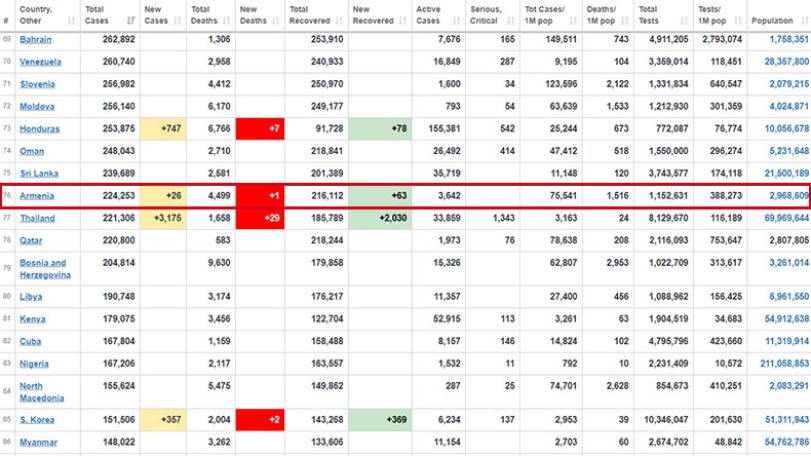The image size is (811, 456).
Task: Open the Sri Lanka country link
Action: (x=39, y=173)
